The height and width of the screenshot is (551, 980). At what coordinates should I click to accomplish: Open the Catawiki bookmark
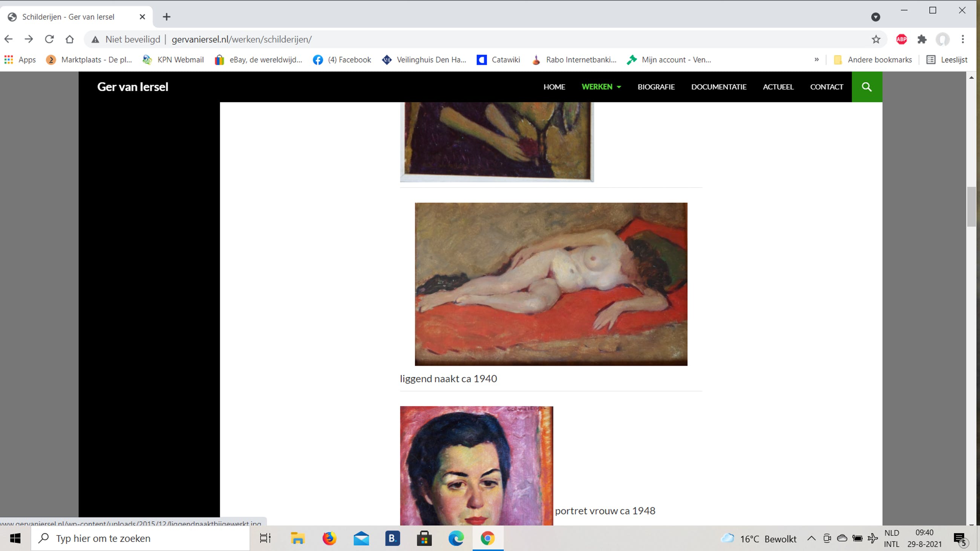click(x=498, y=60)
